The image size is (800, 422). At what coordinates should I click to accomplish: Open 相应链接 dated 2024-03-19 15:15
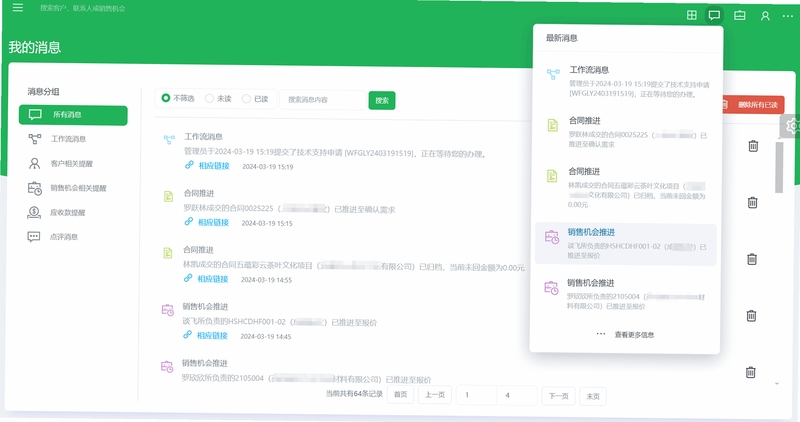pos(213,222)
